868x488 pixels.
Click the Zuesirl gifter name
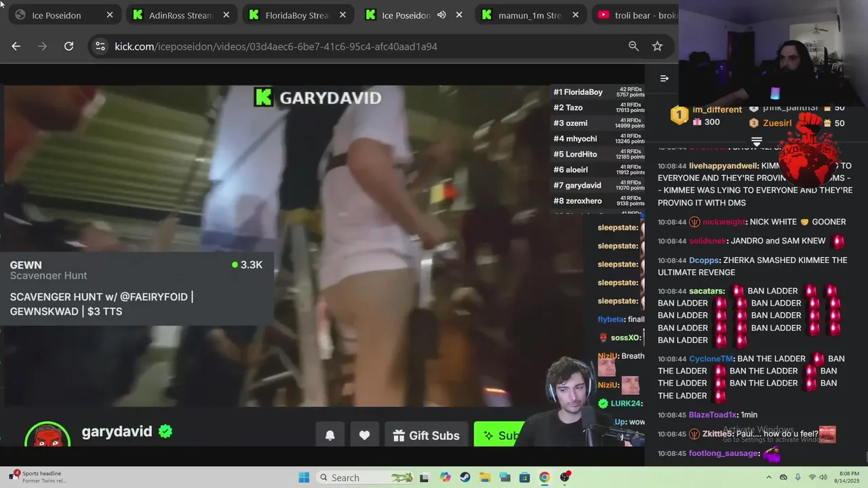pyautogui.click(x=777, y=123)
